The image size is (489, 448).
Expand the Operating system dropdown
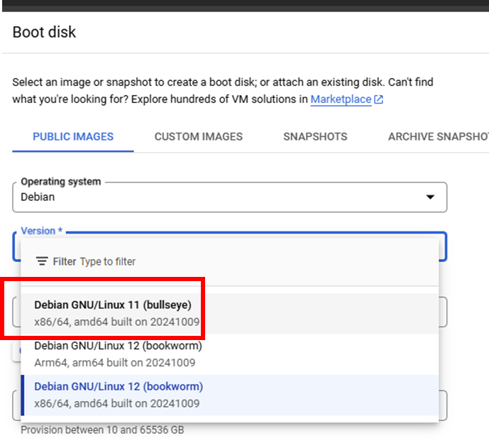229,197
